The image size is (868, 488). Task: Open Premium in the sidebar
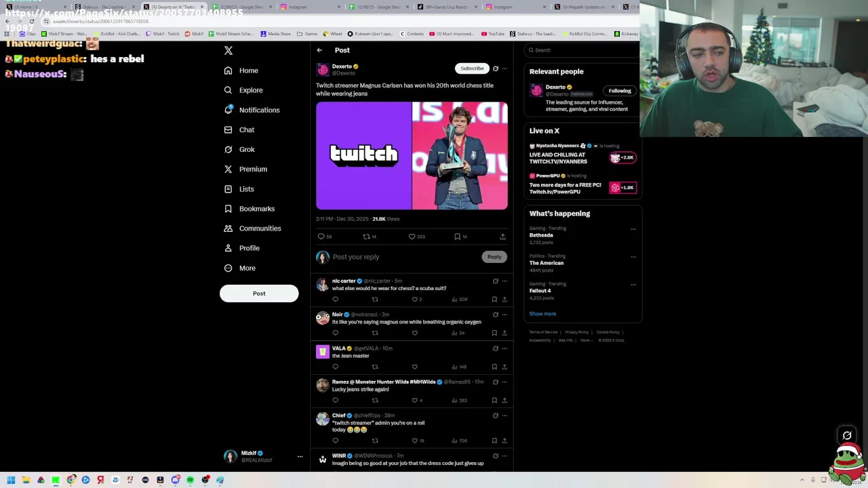[245, 169]
